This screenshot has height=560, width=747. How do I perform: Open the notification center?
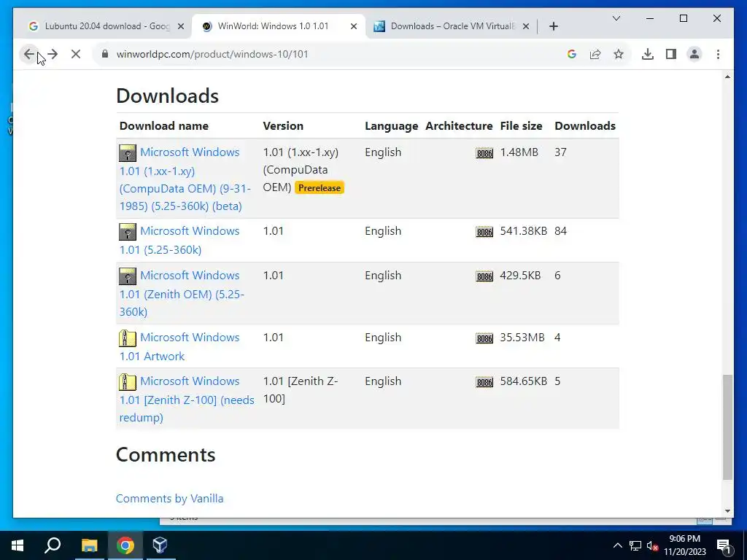724,545
